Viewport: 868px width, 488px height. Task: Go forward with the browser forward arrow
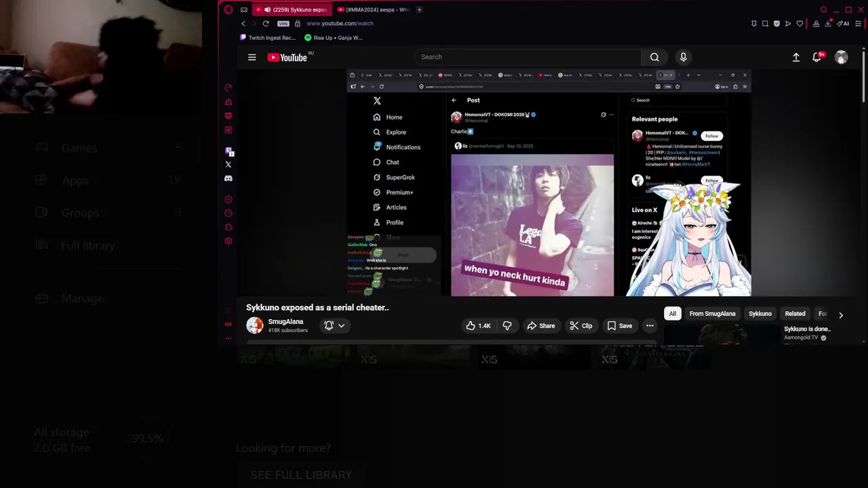coord(254,24)
